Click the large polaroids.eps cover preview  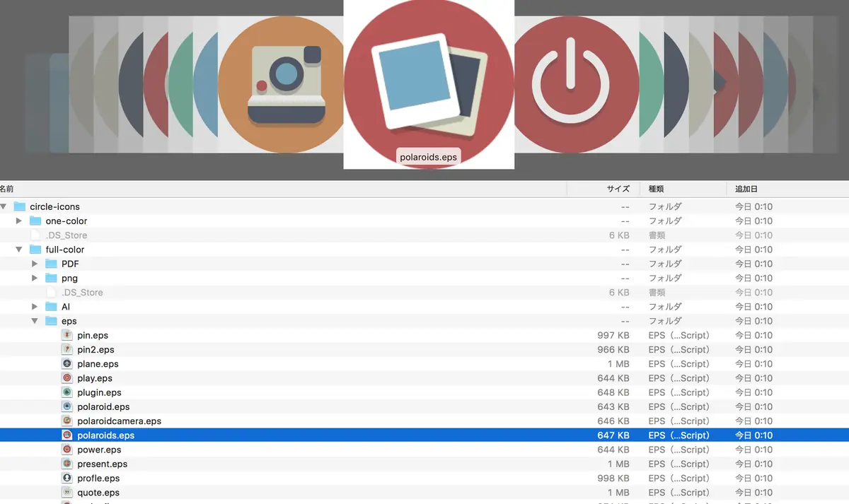pos(429,84)
